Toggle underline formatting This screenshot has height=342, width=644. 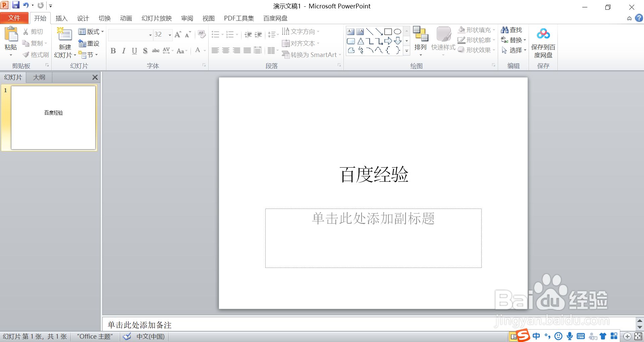pyautogui.click(x=134, y=51)
